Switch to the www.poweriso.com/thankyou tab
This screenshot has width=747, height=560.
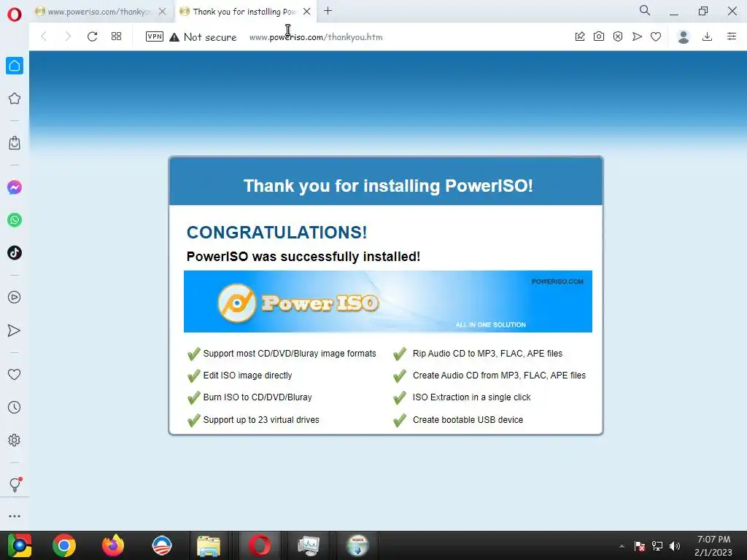pyautogui.click(x=99, y=12)
